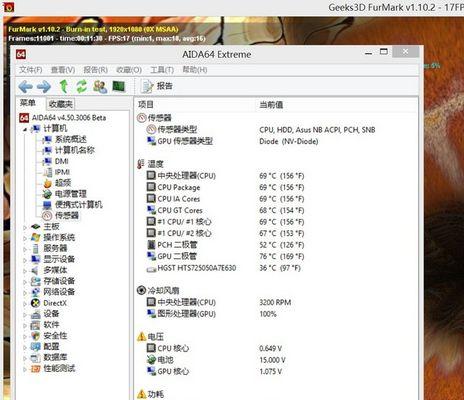Click the 功耗 warning section icon

142,394
